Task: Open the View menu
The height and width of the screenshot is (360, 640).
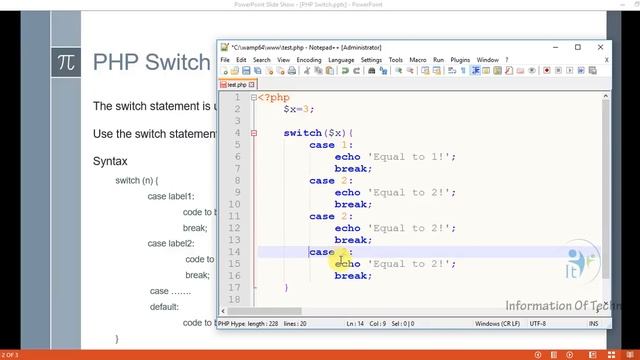Action: pyautogui.click(x=283, y=60)
